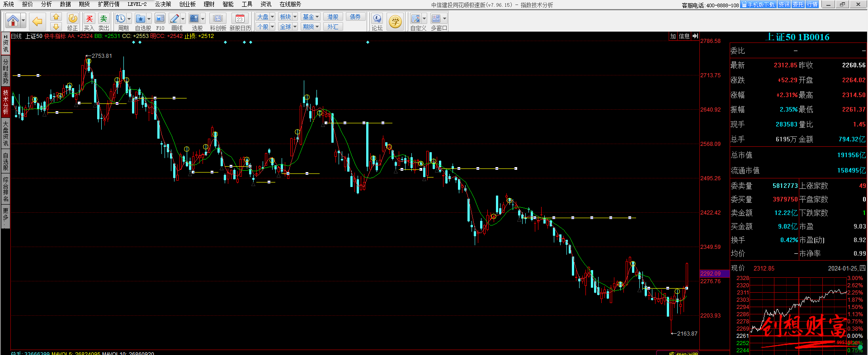The width and height of the screenshot is (868, 355).
Task: Open the F10 company info icon
Action: point(160,19)
